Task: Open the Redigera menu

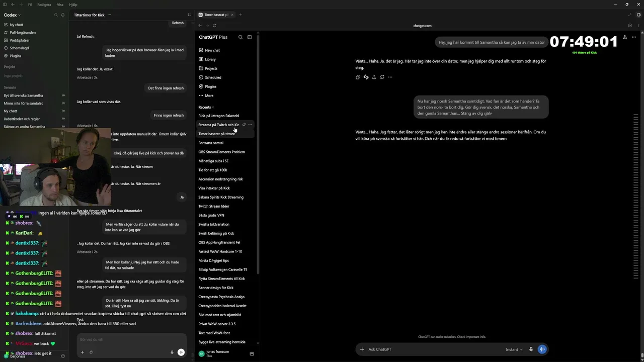Action: [x=44, y=5]
